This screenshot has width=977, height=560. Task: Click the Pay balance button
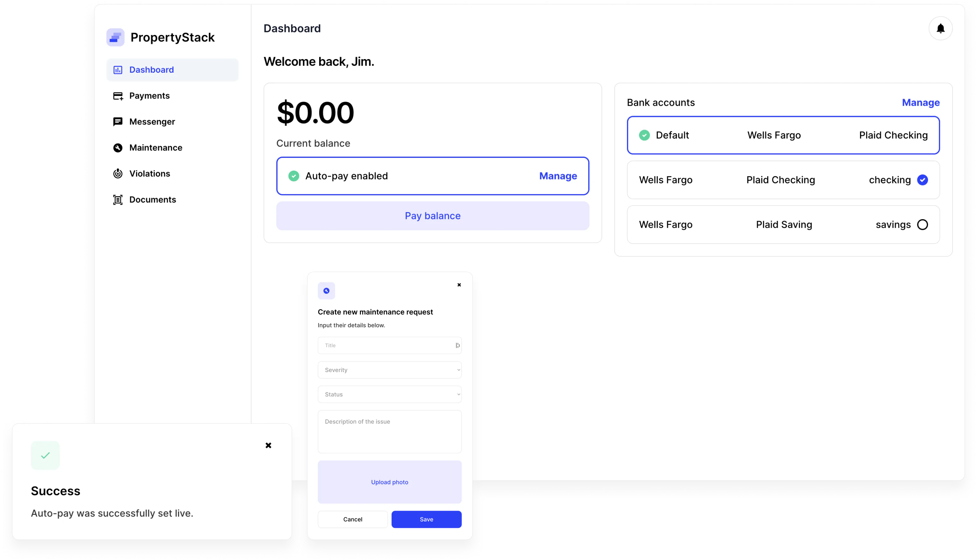[x=432, y=216]
